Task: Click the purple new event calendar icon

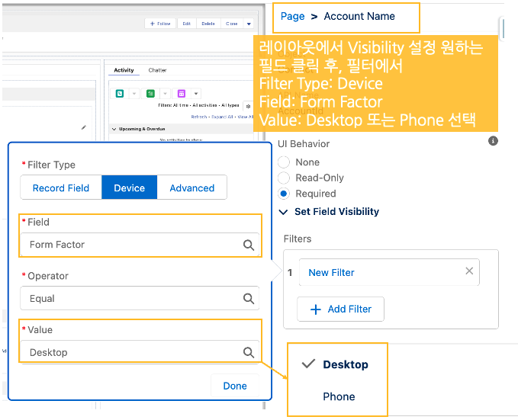Action: click(182, 93)
